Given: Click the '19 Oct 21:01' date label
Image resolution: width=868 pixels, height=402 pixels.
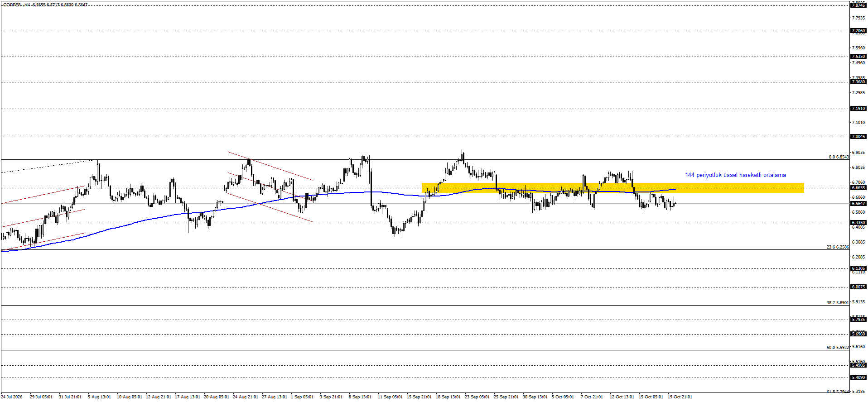Looking at the screenshot, I should click(680, 397).
